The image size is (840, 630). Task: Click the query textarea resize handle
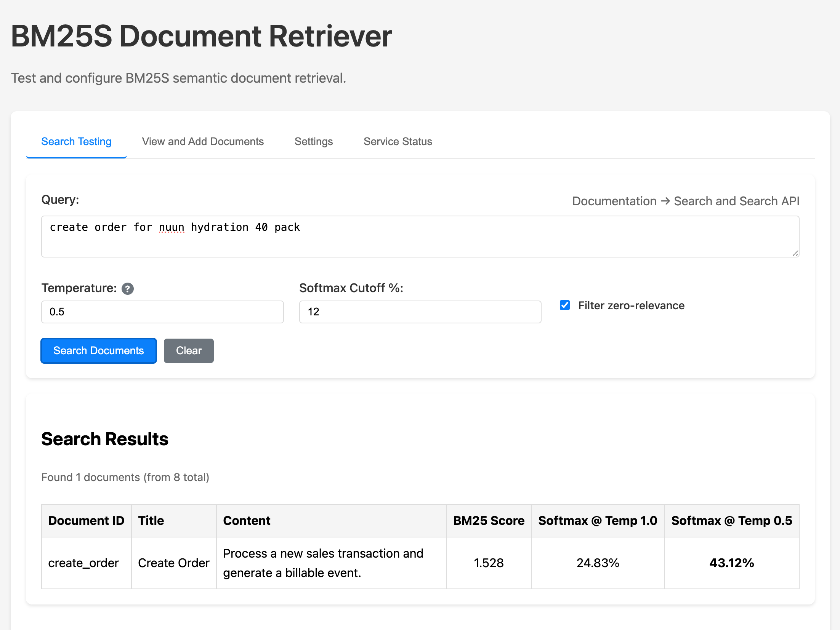coord(795,253)
